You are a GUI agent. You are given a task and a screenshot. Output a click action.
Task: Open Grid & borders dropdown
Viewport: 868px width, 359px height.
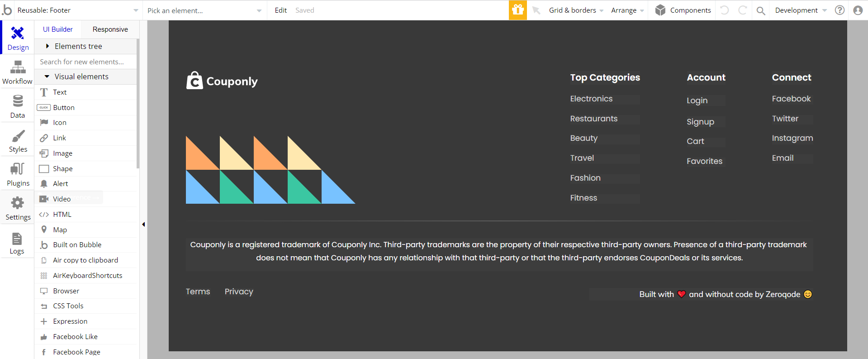[x=576, y=10]
